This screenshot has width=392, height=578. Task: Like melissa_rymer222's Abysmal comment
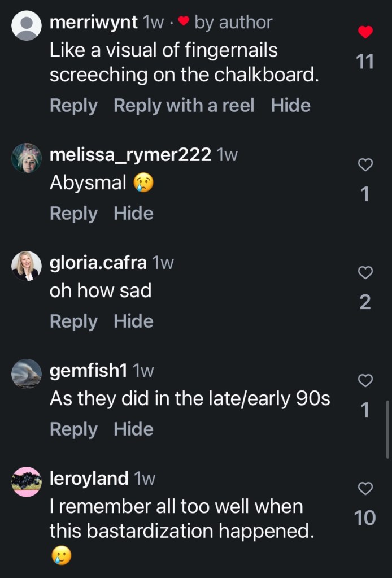pyautogui.click(x=365, y=165)
